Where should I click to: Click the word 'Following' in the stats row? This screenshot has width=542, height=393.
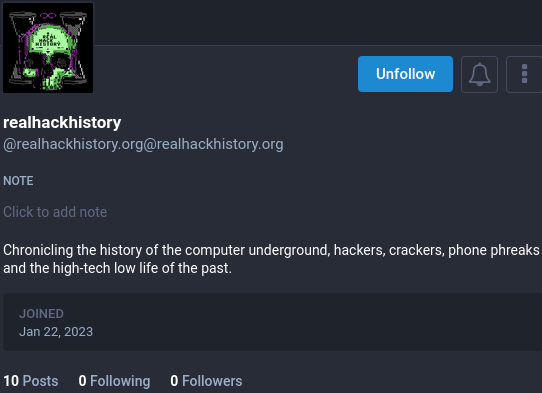tap(120, 381)
